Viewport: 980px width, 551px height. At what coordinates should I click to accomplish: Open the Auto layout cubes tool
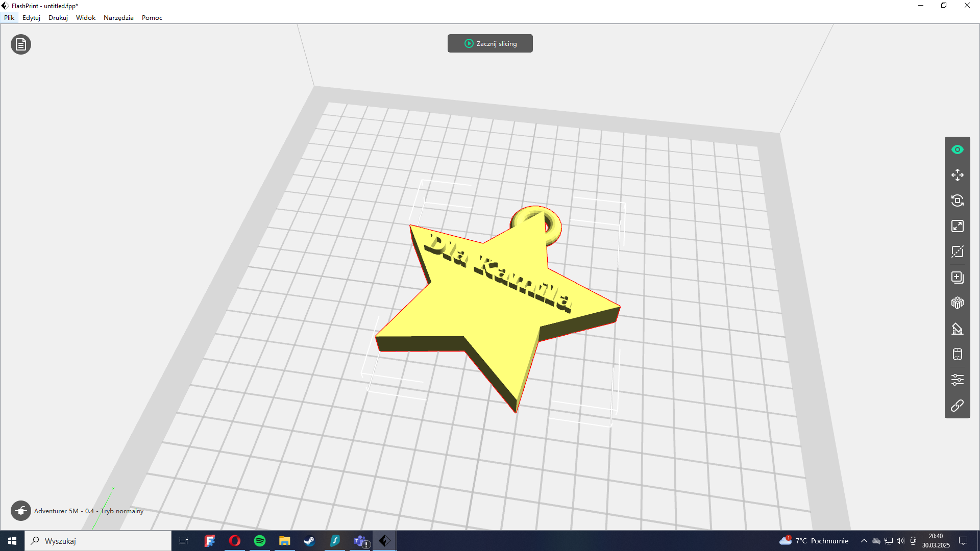click(x=957, y=303)
